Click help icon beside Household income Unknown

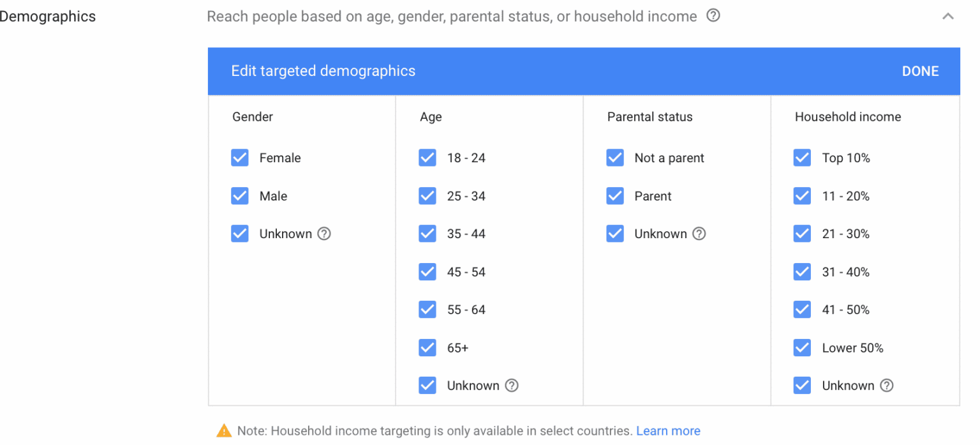(887, 386)
